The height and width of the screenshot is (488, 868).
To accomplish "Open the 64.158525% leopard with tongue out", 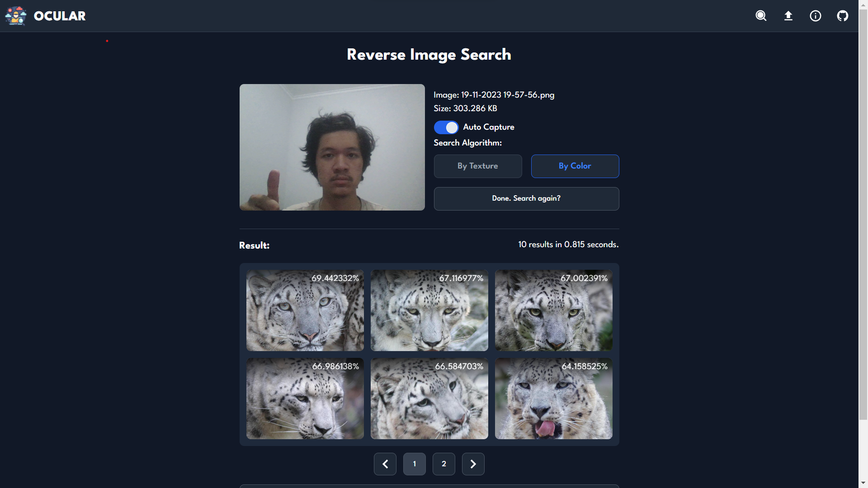I will (553, 399).
